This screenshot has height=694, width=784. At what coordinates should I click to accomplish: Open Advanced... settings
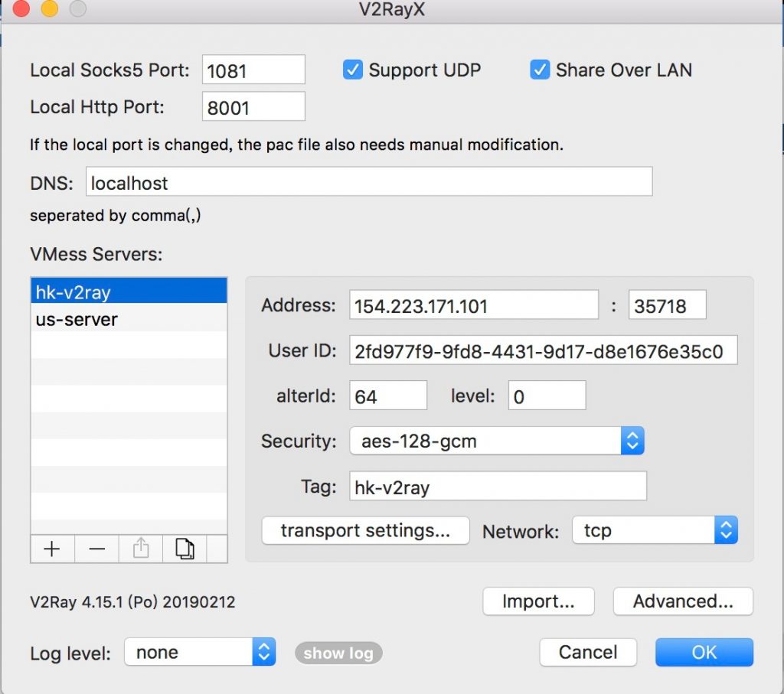[683, 601]
